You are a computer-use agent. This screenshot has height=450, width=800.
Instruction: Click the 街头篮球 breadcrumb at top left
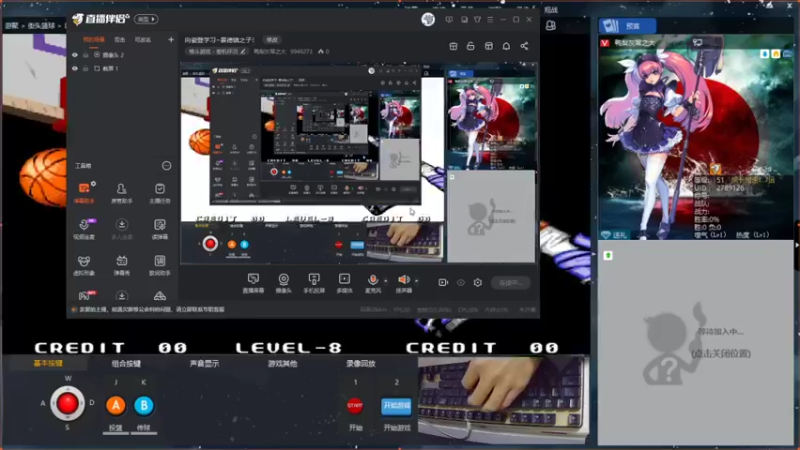pos(41,26)
